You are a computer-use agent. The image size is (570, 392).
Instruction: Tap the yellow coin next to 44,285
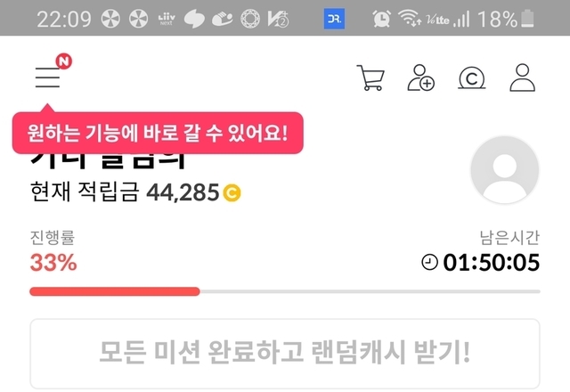point(232,192)
